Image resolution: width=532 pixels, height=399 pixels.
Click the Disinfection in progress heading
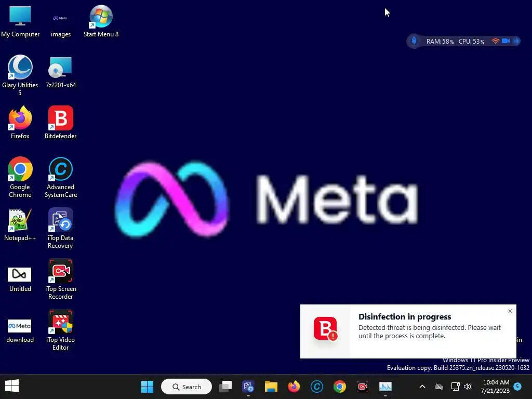pyautogui.click(x=405, y=316)
